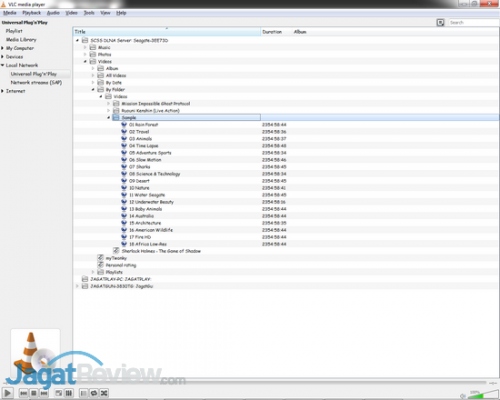Sort by the Duration column header

coord(276,32)
